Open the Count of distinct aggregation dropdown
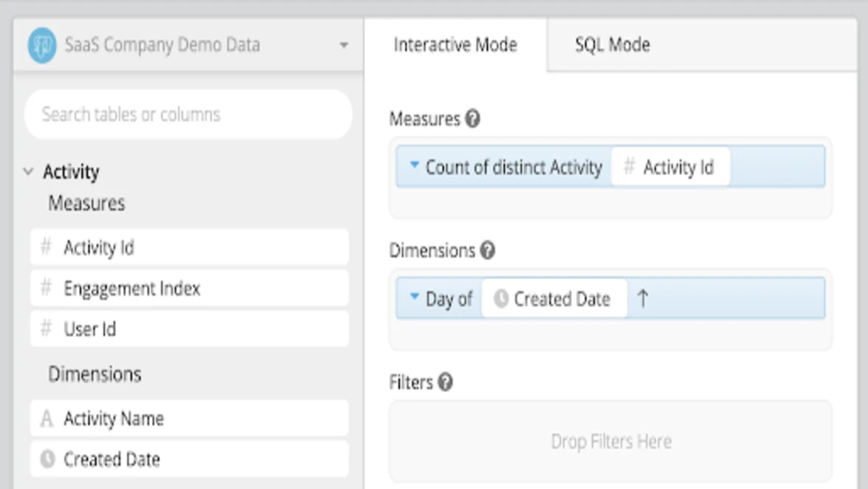Viewport: 868px width, 489px height. 414,166
